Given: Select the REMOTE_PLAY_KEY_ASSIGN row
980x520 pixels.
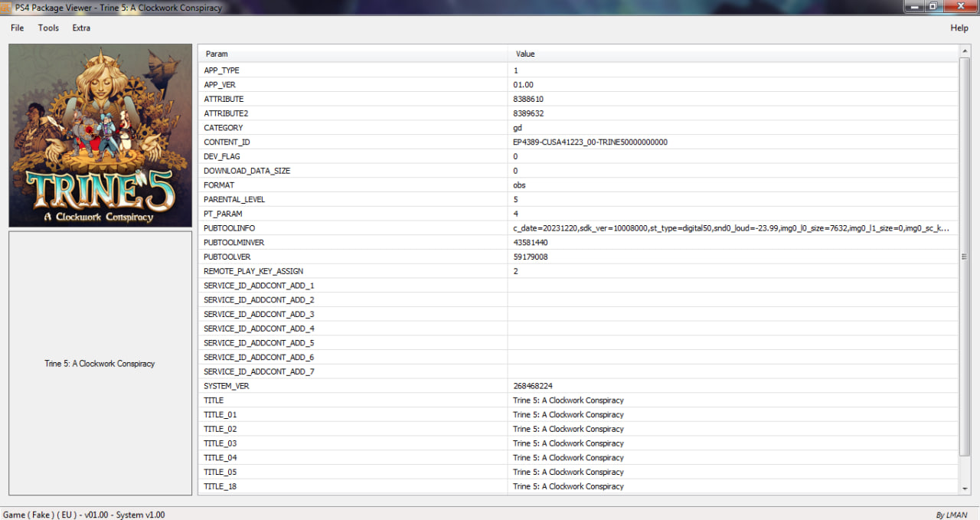Looking at the screenshot, I should (x=578, y=271).
